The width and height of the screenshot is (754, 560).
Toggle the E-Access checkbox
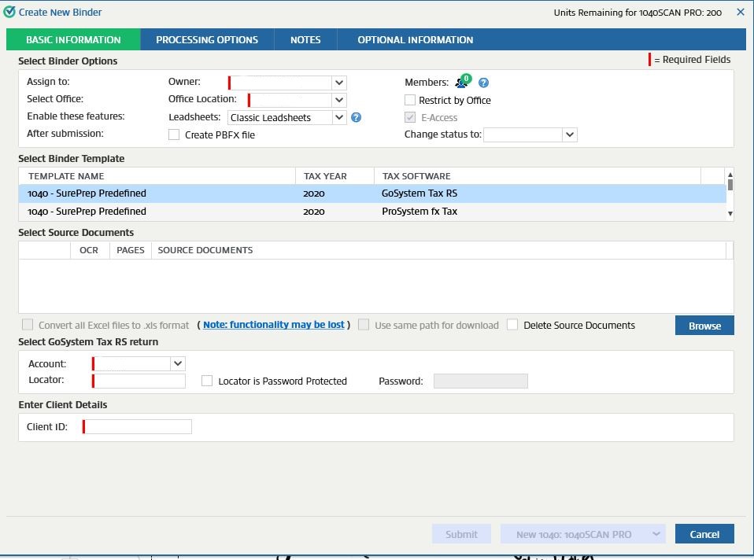point(410,117)
